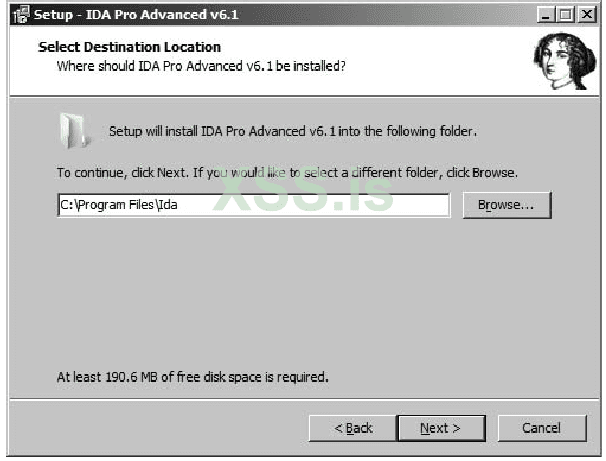606x461 pixels.
Task: Click the 'To continue, click Next' instruction text
Action: coord(287,172)
